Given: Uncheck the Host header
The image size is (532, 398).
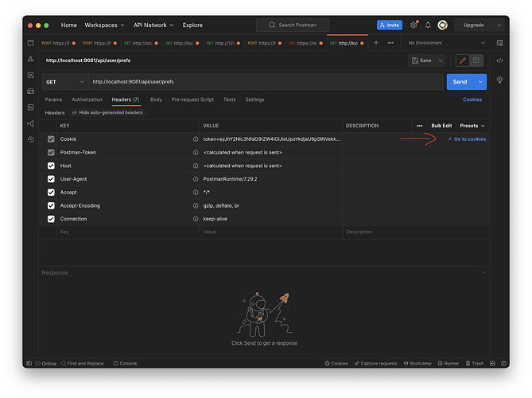Looking at the screenshot, I should tap(51, 166).
